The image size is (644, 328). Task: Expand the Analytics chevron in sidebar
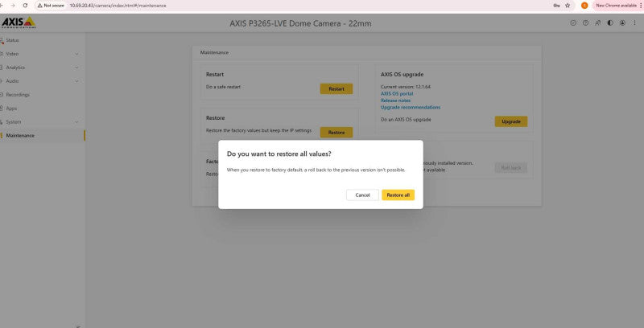pyautogui.click(x=76, y=68)
